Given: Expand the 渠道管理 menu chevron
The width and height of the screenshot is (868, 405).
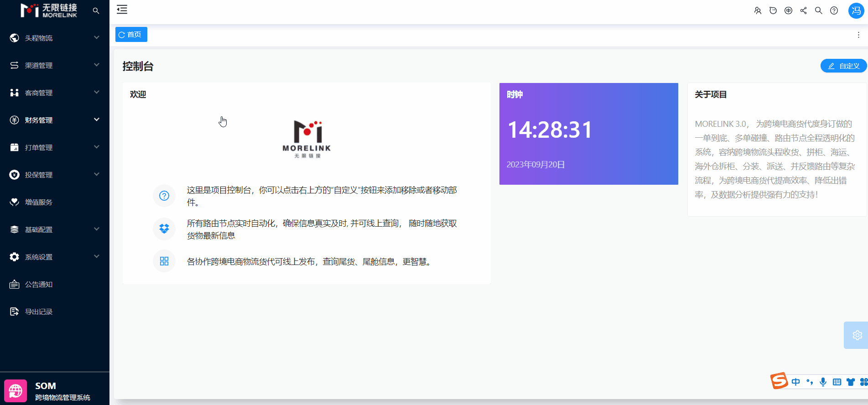Looking at the screenshot, I should (x=97, y=65).
